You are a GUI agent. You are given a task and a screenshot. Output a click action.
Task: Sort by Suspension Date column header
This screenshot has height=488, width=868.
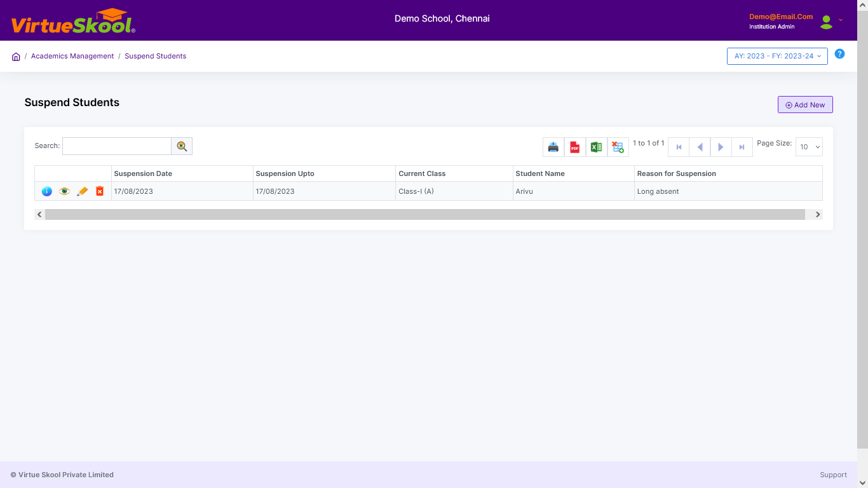[x=182, y=173]
